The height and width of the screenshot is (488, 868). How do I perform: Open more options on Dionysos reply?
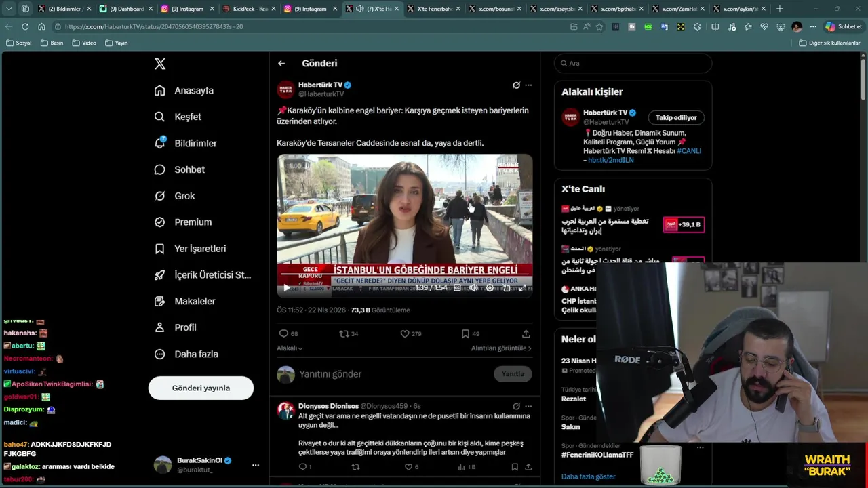tap(528, 407)
